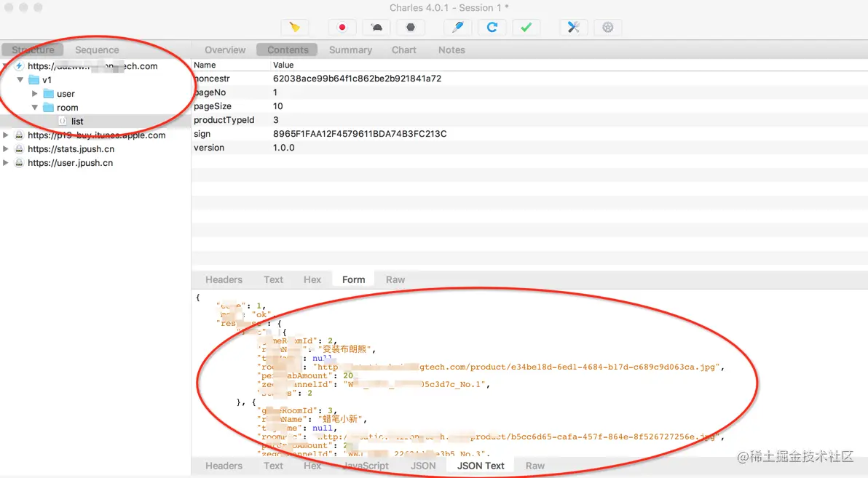Compose a new request with the pen icon

click(x=458, y=27)
